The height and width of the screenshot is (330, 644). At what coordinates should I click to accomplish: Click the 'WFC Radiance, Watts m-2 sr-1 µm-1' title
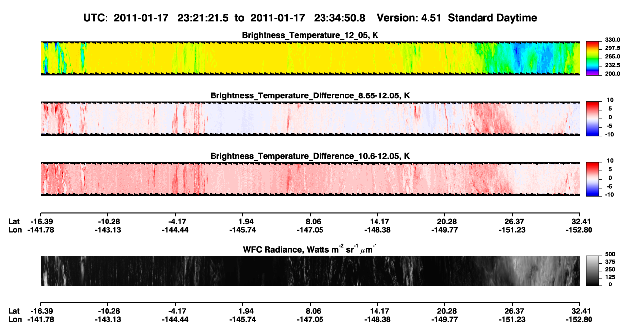point(310,249)
